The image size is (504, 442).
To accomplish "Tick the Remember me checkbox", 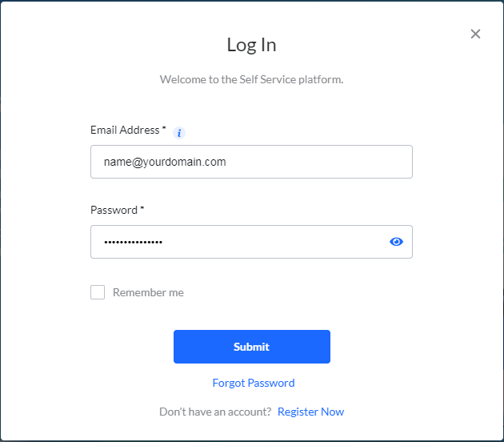I will pos(98,292).
